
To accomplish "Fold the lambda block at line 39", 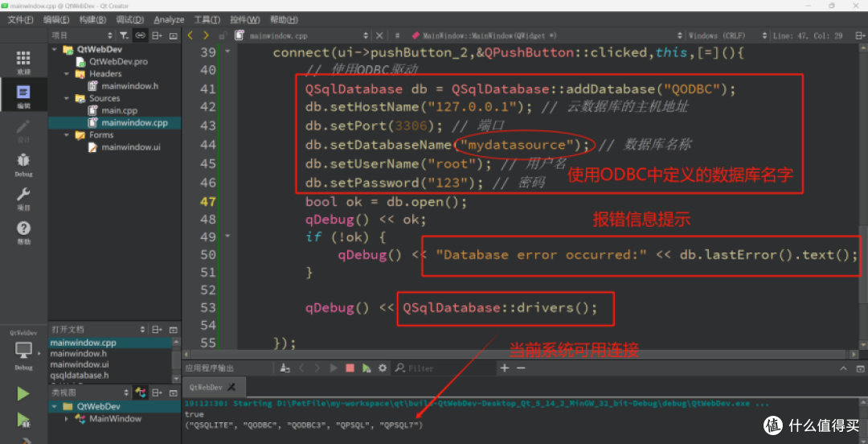I will coord(227,52).
